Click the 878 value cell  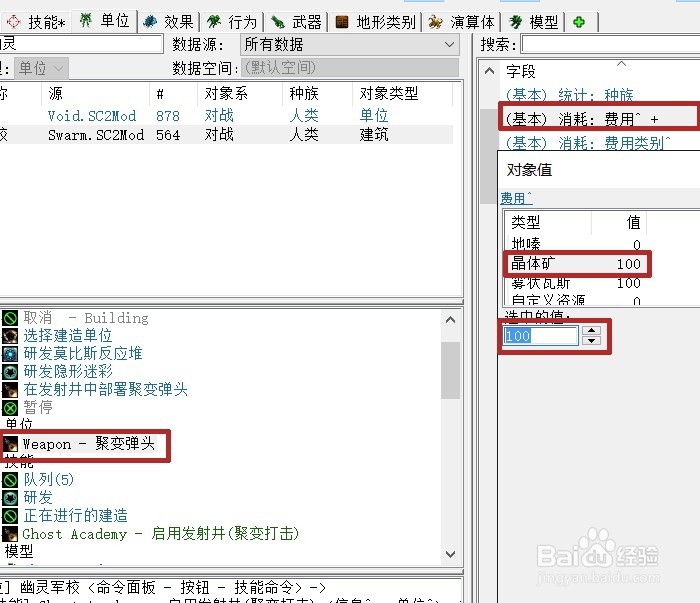[x=168, y=116]
